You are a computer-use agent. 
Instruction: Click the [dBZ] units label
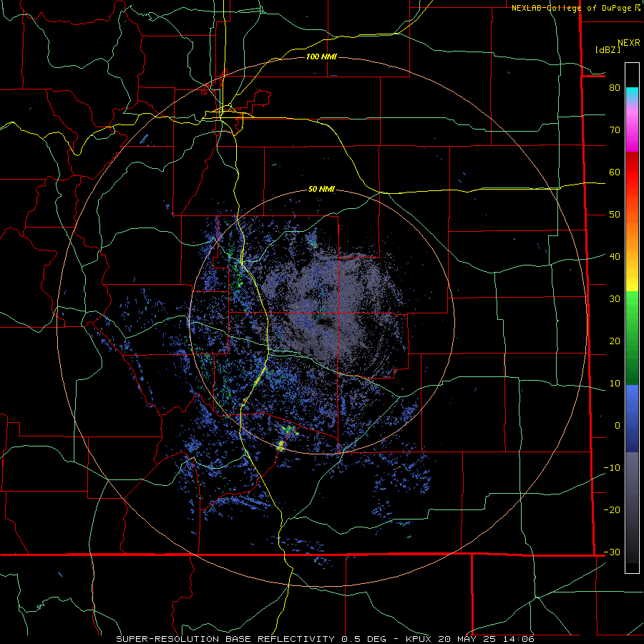[x=608, y=49]
